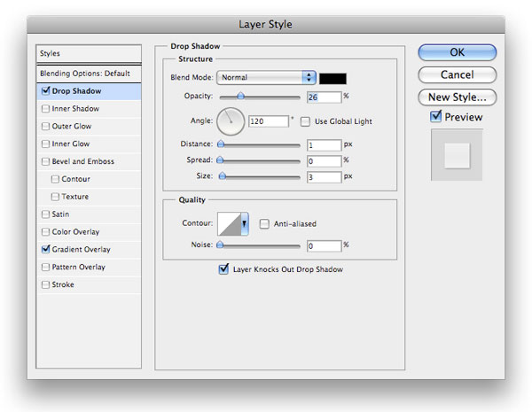Viewport: 532px width, 412px height.
Task: Click the style preview thumbnail
Action: click(x=457, y=155)
